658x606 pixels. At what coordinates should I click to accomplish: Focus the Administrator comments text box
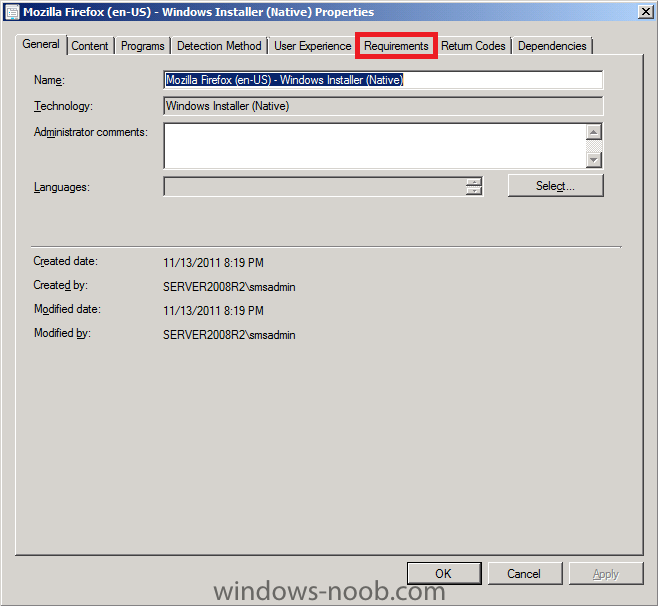(375, 146)
